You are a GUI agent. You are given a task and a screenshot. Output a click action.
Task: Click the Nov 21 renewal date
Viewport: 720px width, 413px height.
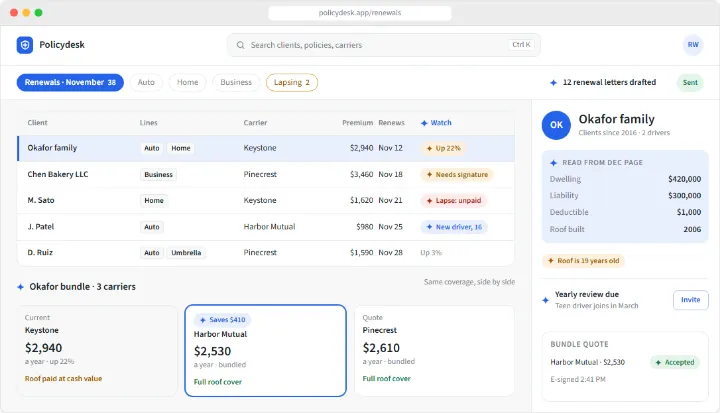(390, 201)
